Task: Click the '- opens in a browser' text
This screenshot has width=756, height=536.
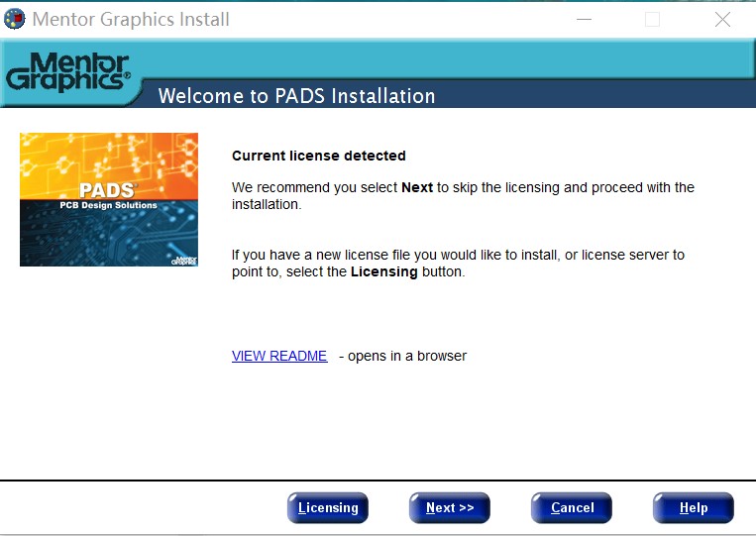Action: [403, 356]
